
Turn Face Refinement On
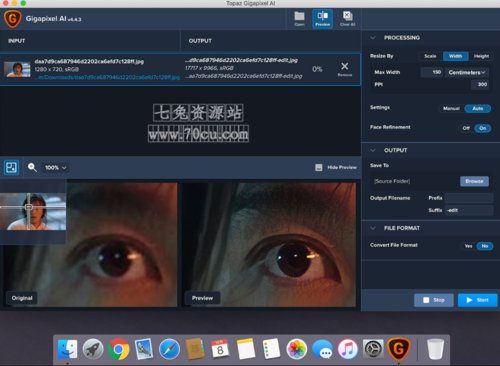point(483,128)
